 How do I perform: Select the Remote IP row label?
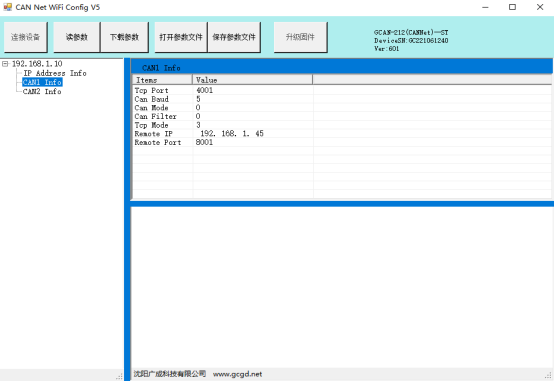click(x=153, y=134)
